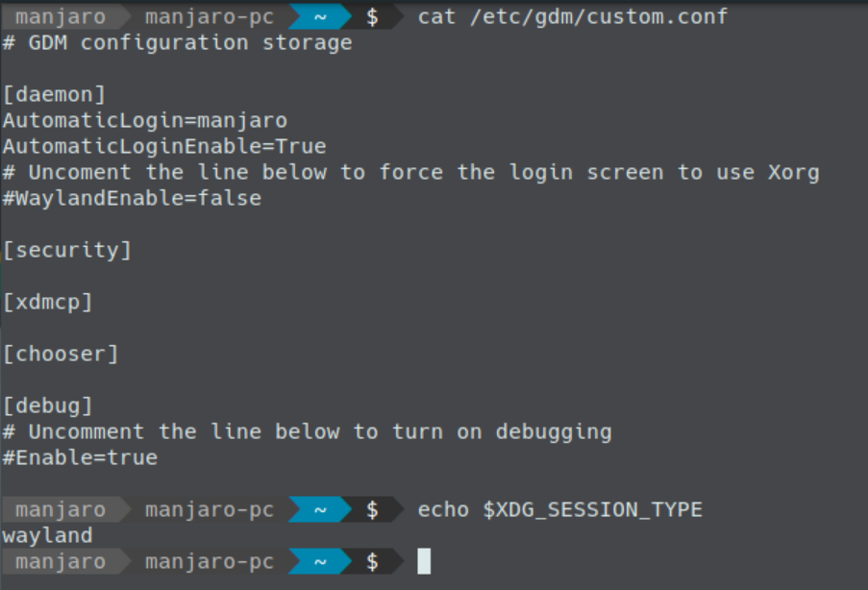Viewport: 868px width, 590px height.
Task: Click the #WaylandEnable=false line
Action: (x=132, y=198)
